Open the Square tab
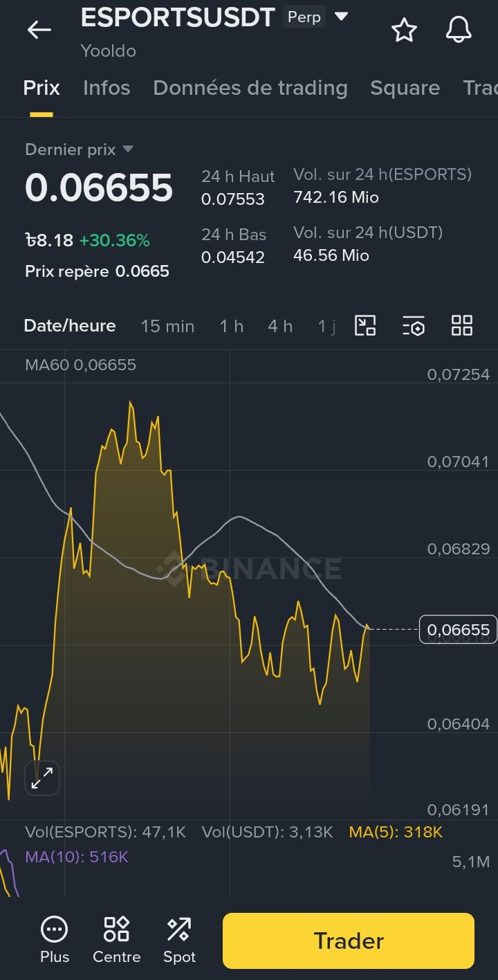Viewport: 498px width, 980px height. tap(405, 88)
